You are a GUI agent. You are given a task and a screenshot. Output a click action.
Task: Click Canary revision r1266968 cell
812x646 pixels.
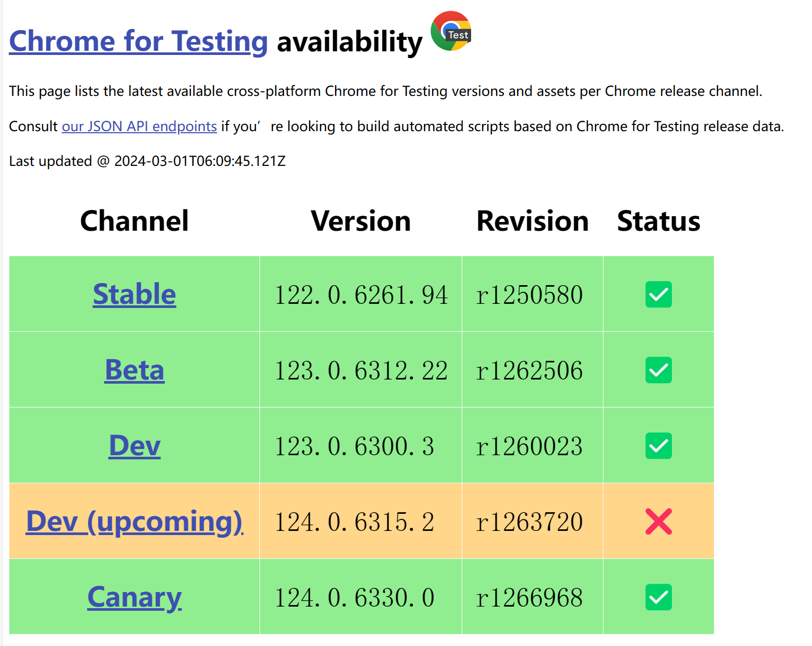(x=529, y=598)
